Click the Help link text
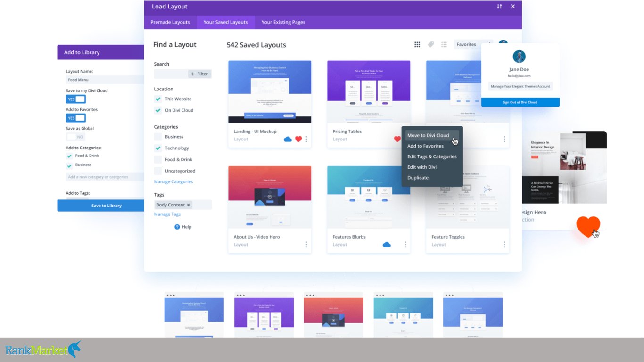Viewport: 644px width, 362px height. click(187, 227)
